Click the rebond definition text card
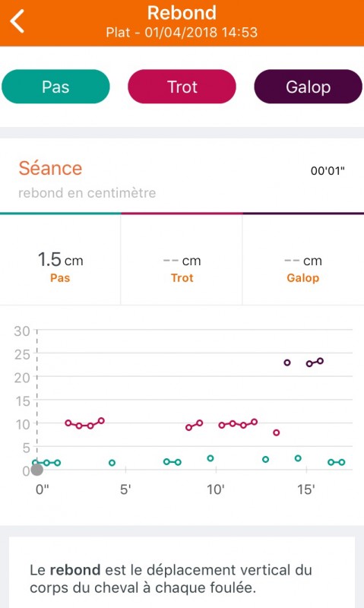 pos(182,572)
